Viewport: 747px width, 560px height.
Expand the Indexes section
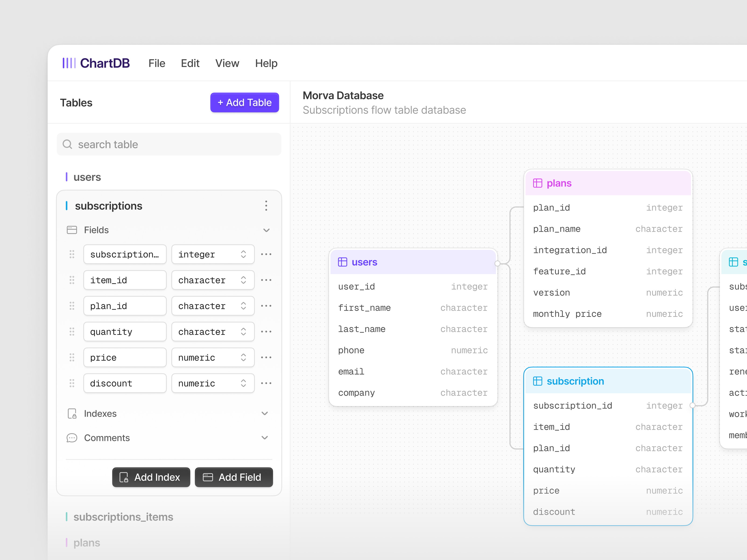(265, 413)
